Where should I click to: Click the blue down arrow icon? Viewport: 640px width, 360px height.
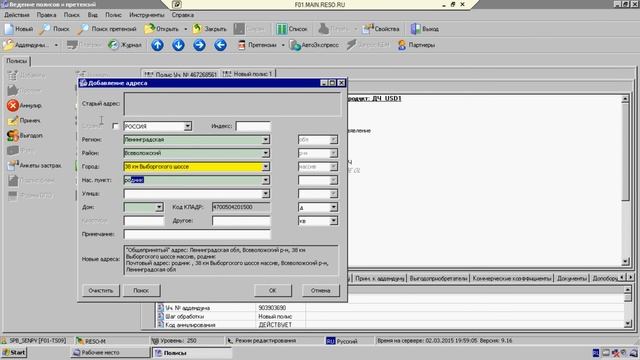tap(178, 45)
